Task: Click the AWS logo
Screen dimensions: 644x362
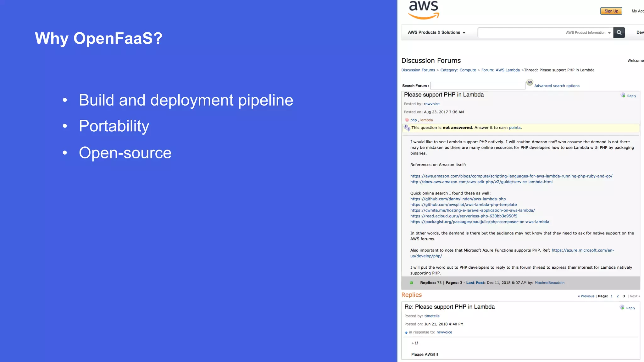Action: coord(424,10)
